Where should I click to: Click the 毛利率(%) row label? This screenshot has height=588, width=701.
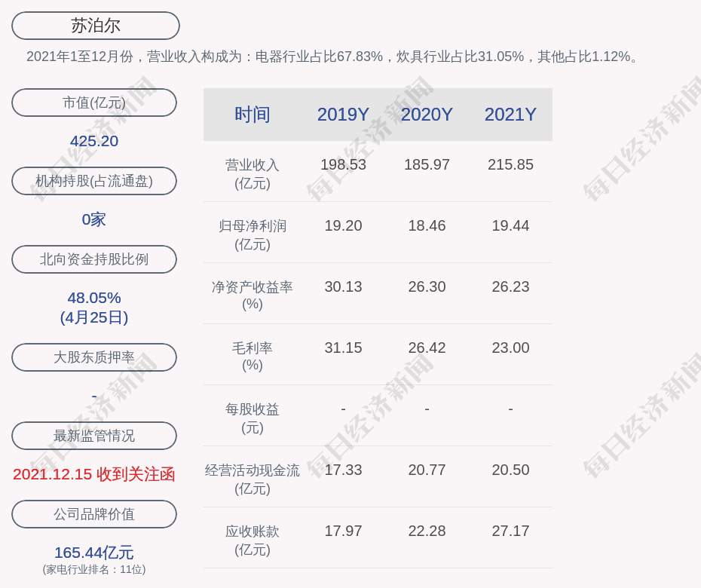click(253, 357)
